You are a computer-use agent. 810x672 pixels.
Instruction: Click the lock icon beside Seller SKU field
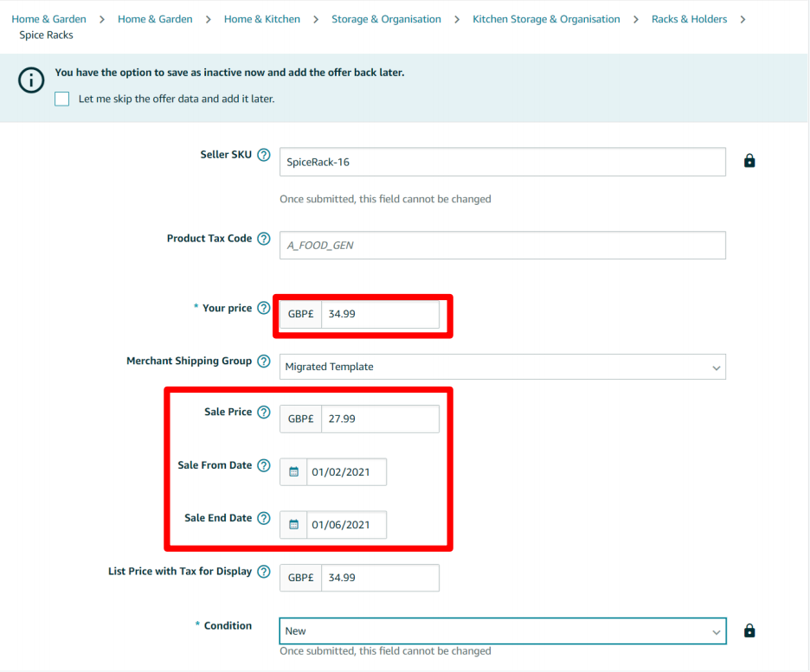tap(749, 161)
